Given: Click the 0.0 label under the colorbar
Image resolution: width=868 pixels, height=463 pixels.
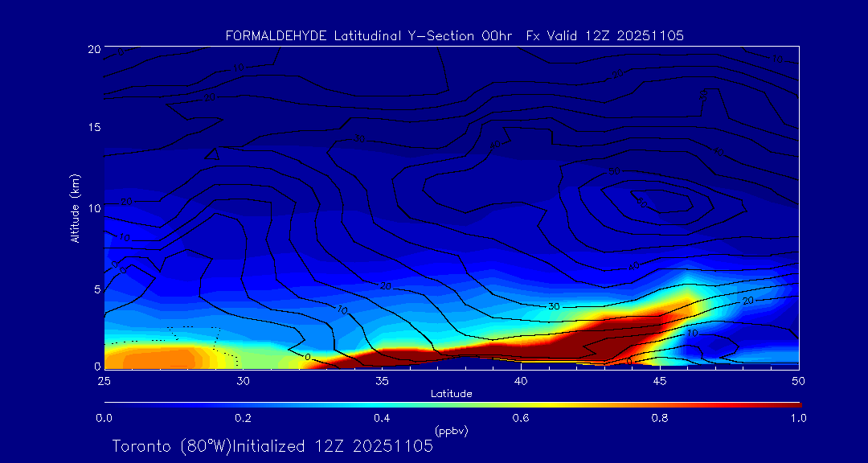Looking at the screenshot, I should point(104,418).
